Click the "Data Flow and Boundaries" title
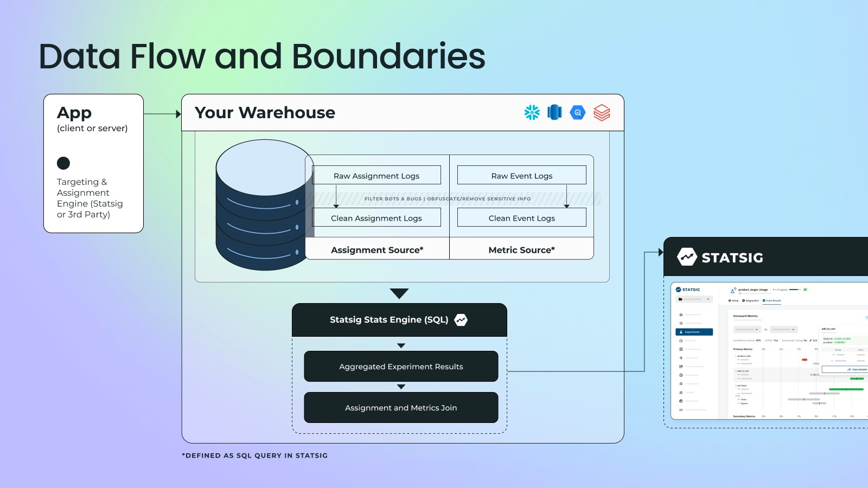The width and height of the screenshot is (868, 488). [x=262, y=56]
